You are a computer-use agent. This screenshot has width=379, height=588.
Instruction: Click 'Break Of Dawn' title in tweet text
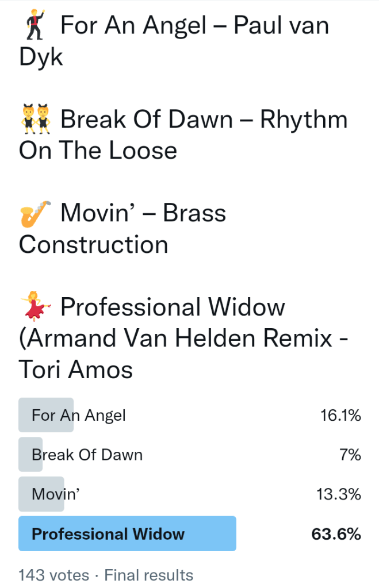click(147, 120)
